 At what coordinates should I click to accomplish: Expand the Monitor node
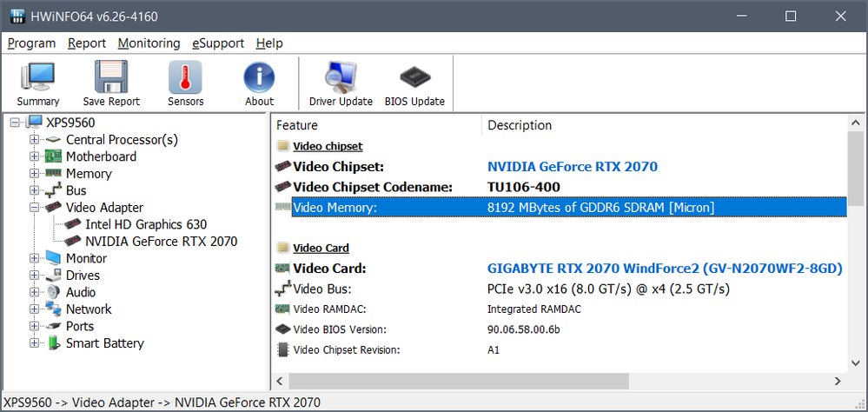click(35, 259)
